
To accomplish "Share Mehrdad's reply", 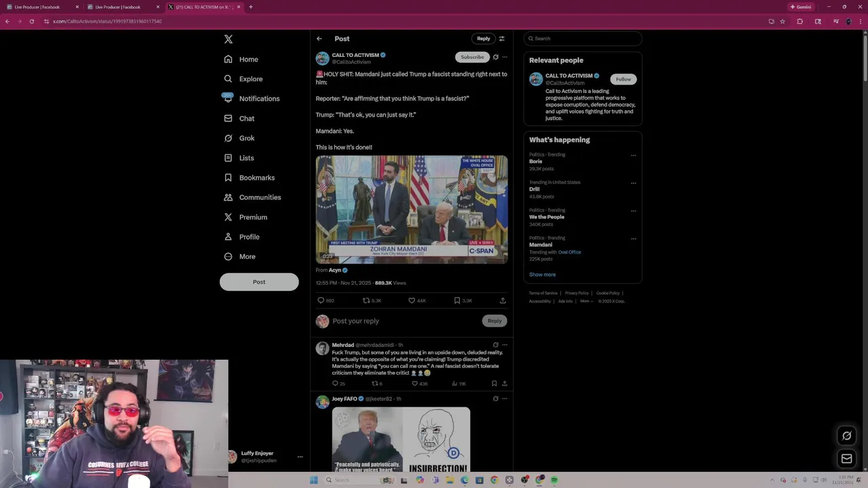I will coord(505,384).
